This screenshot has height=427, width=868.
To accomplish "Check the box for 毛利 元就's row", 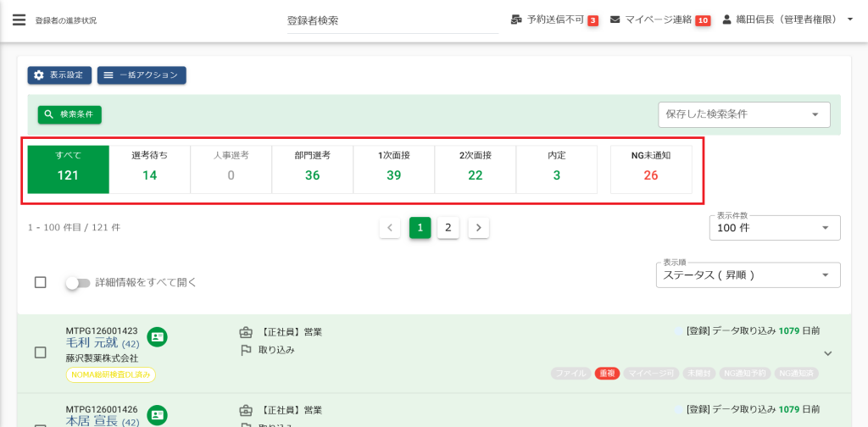I will tap(40, 352).
